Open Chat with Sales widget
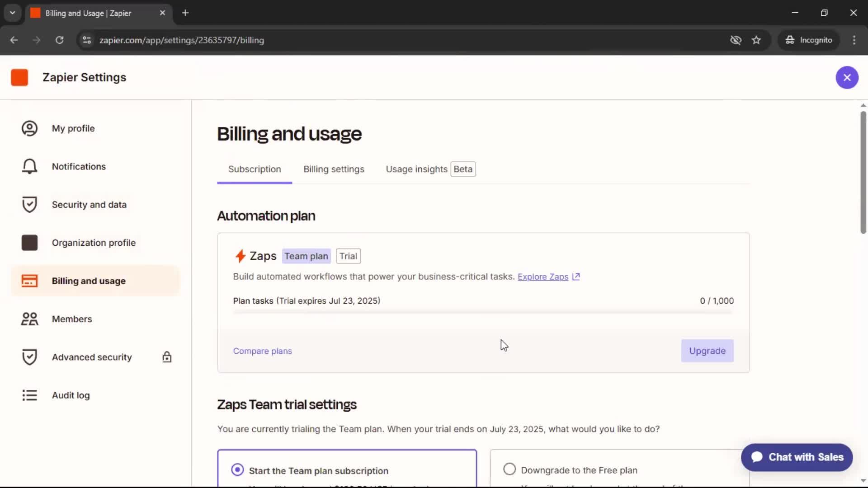 point(797,457)
